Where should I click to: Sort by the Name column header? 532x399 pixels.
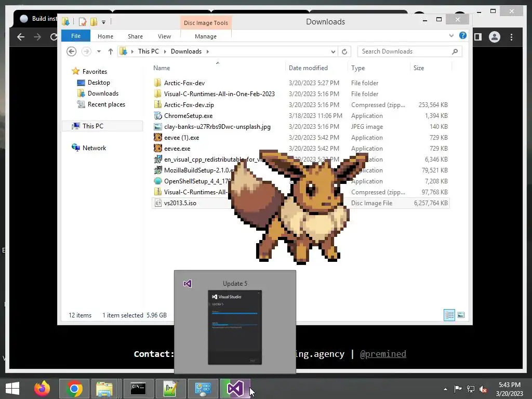coord(218,68)
